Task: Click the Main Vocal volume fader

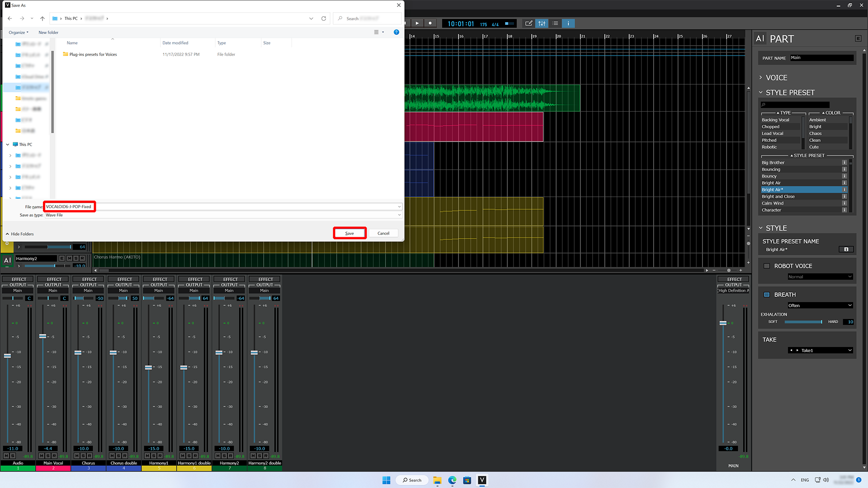Action: point(42,336)
